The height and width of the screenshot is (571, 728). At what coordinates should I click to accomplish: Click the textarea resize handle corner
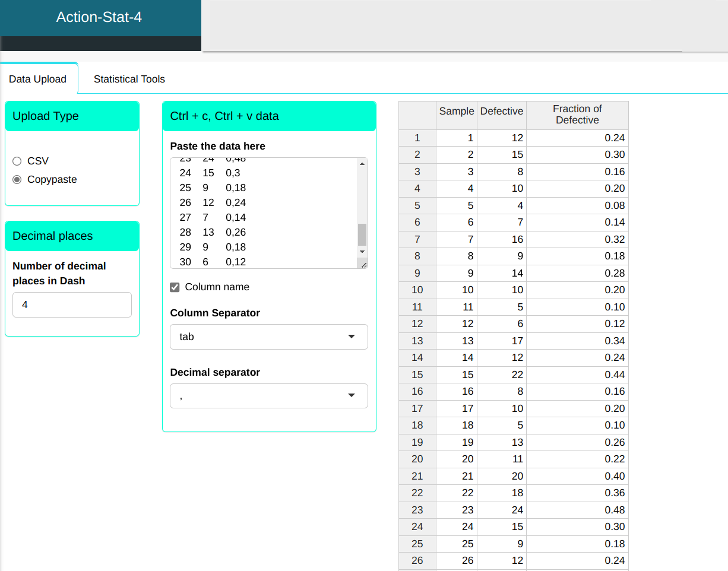pyautogui.click(x=363, y=265)
